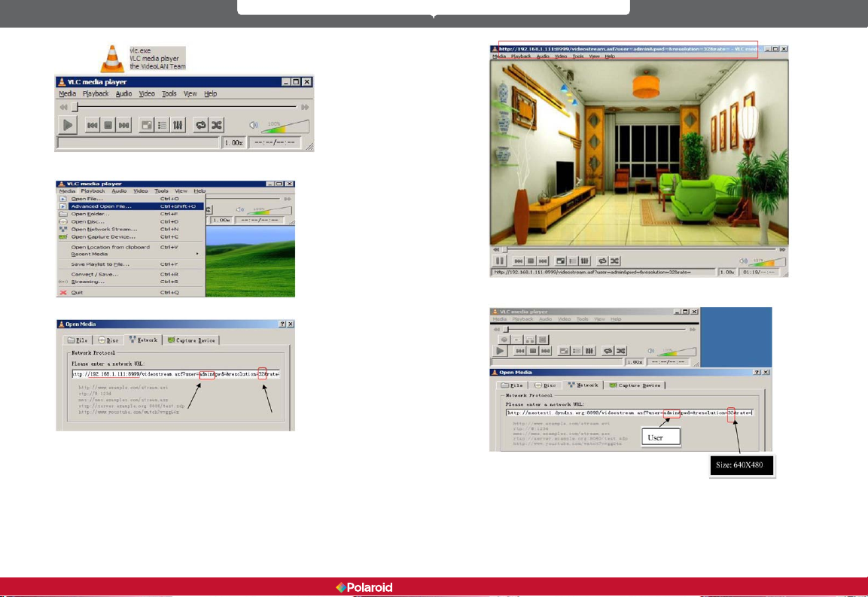Toggle shuffle in the VLC player below vlc.exe
The height and width of the screenshot is (597, 868).
tap(217, 125)
